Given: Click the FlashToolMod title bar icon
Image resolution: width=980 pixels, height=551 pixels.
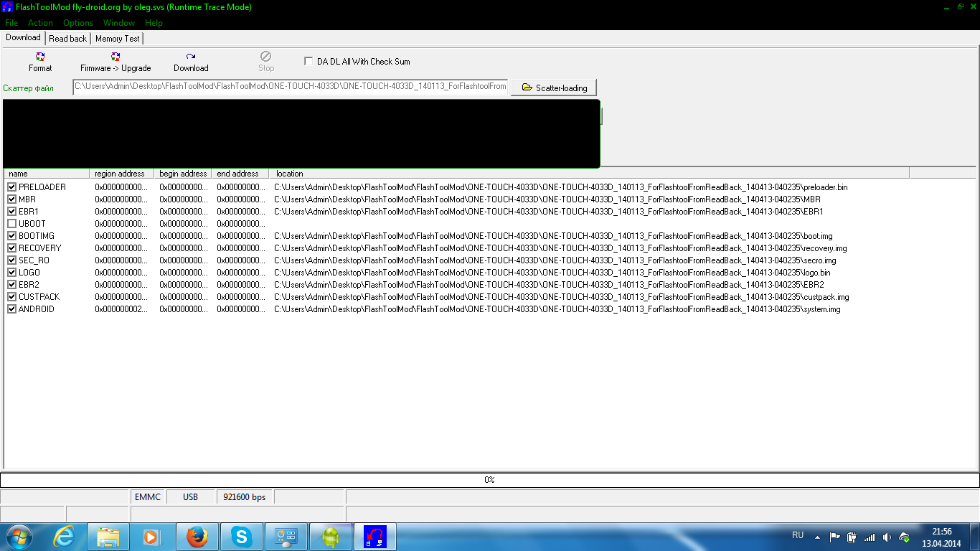Looking at the screenshot, I should [x=7, y=7].
